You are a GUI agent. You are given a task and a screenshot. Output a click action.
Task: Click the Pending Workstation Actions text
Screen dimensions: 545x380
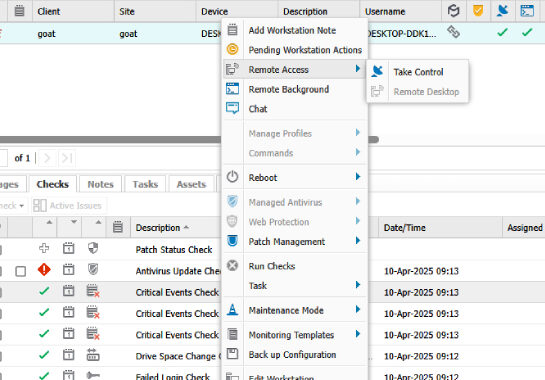pos(305,50)
